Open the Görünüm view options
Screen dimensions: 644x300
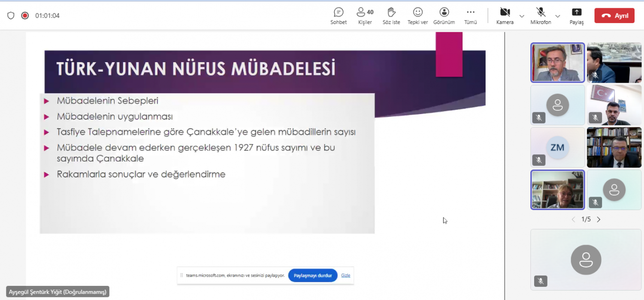(x=444, y=16)
